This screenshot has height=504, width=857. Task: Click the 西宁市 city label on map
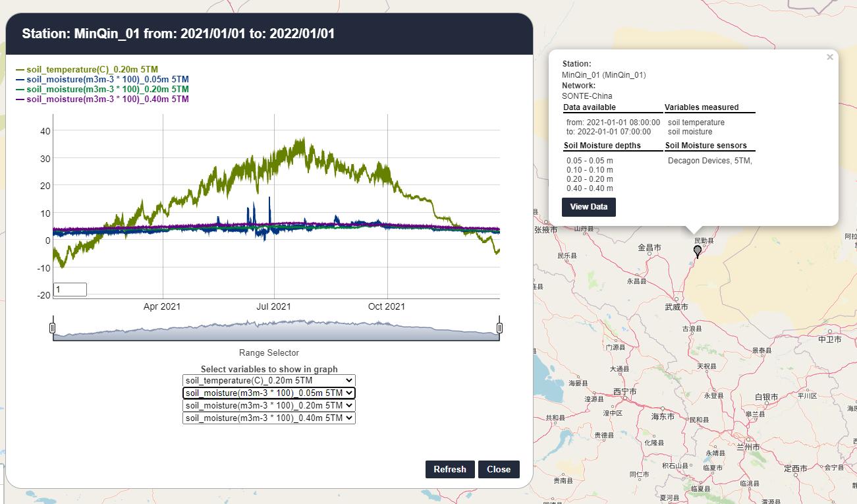point(624,391)
